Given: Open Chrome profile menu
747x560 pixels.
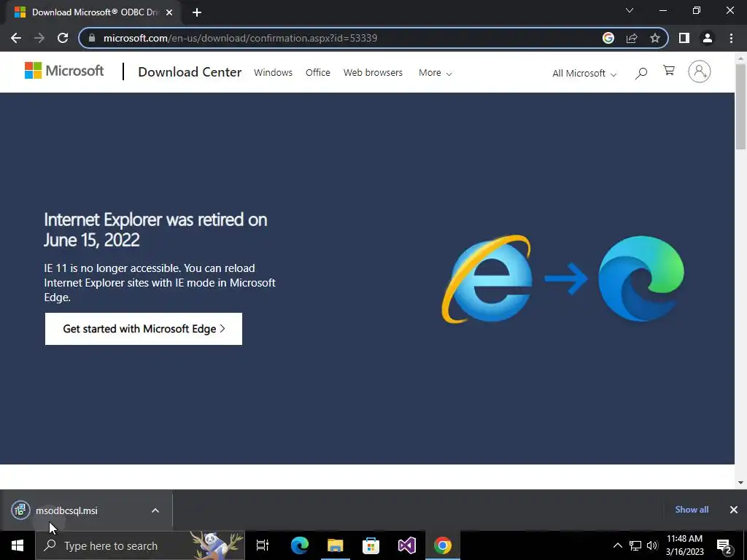Looking at the screenshot, I should click(708, 38).
